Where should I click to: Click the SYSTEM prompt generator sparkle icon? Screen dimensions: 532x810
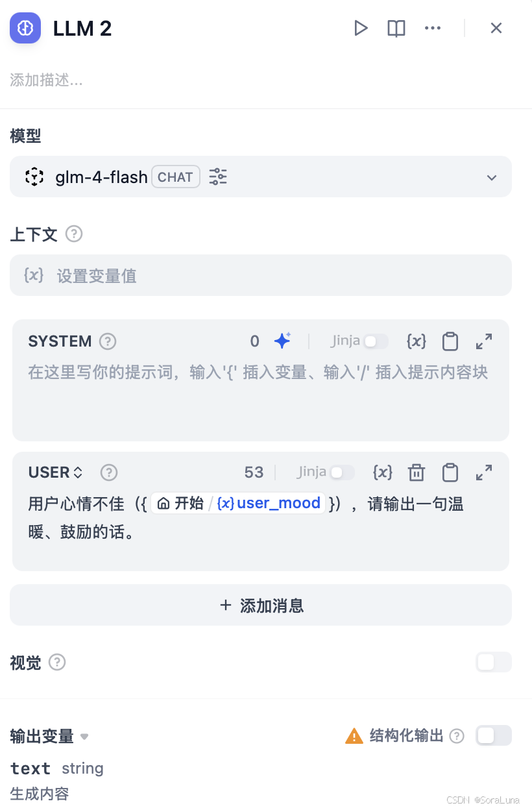pos(282,341)
